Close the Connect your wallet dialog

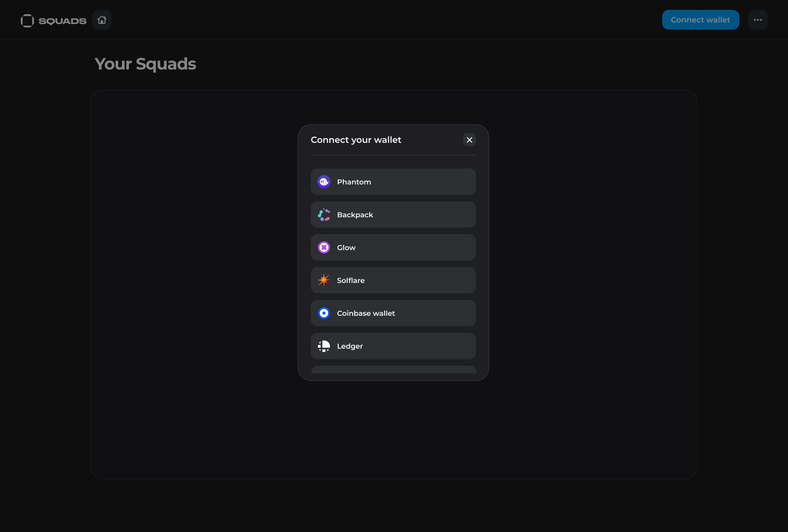point(469,140)
